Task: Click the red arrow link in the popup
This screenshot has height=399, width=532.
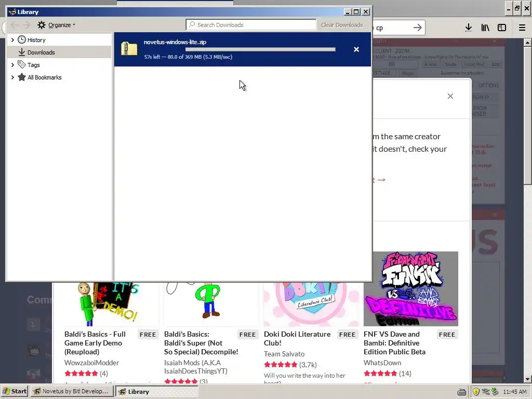Action: [x=380, y=179]
